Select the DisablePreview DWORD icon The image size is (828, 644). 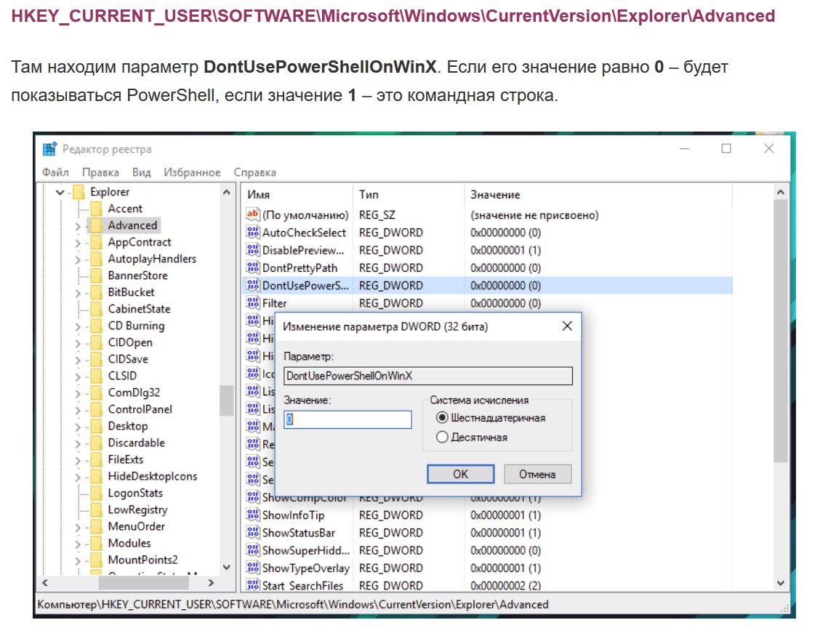pyautogui.click(x=253, y=250)
